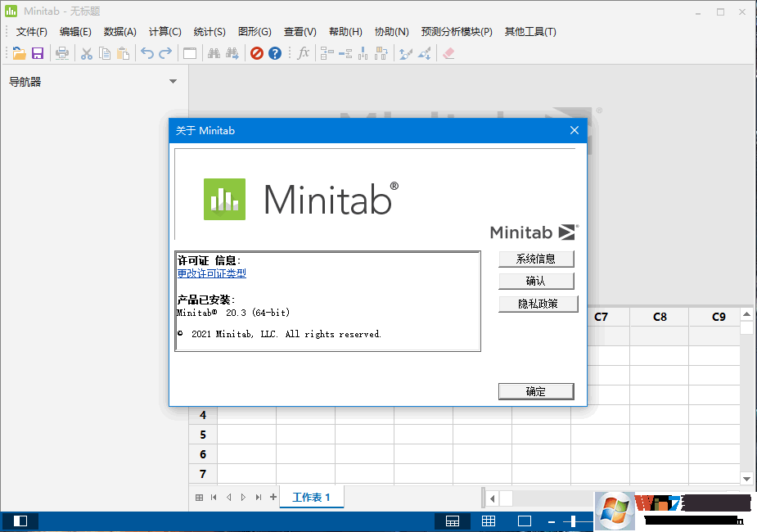Select row 5 header in worksheet

click(203, 435)
